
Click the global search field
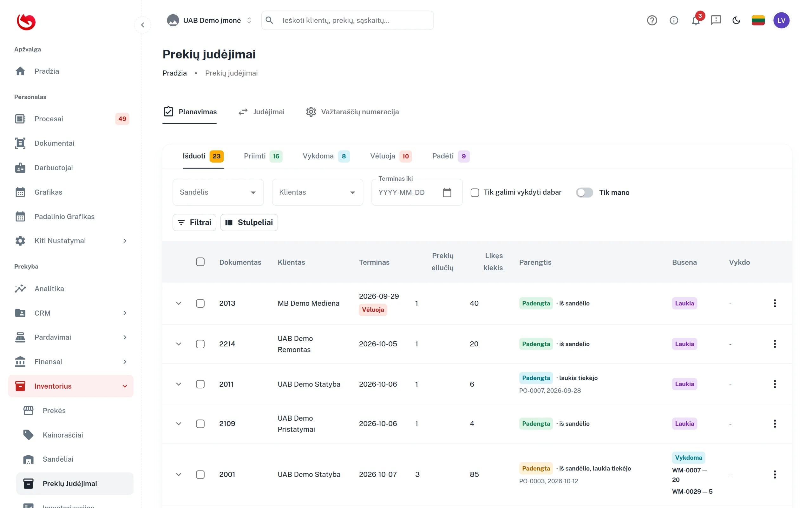click(x=347, y=21)
